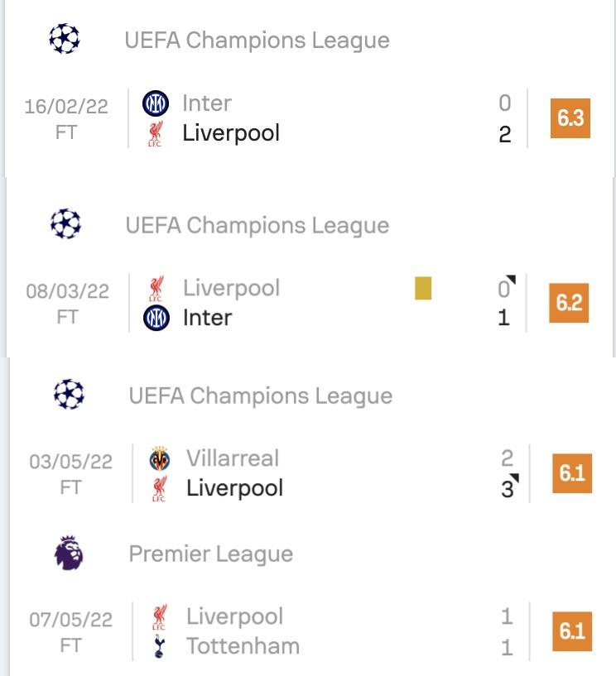Click the Premier League lion logo

point(69,553)
